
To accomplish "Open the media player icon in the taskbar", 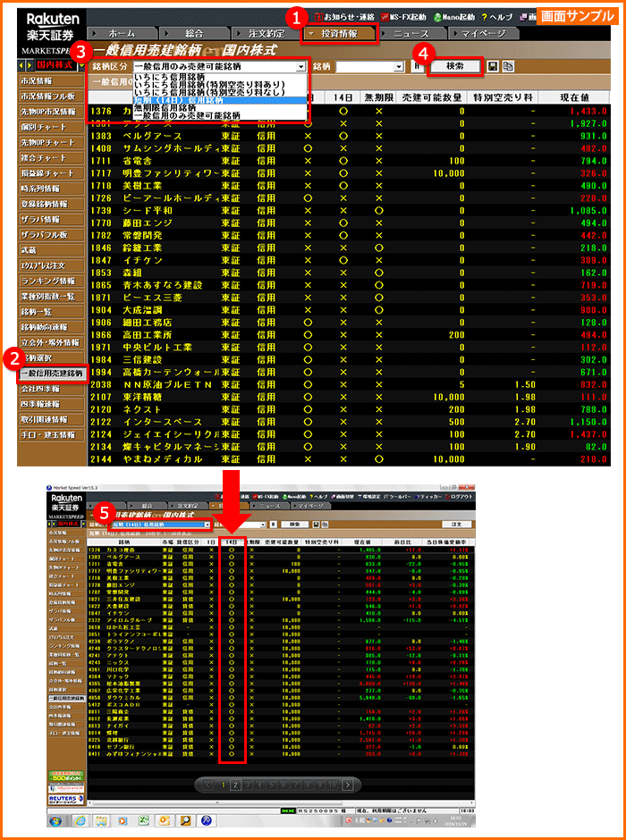I will pyautogui.click(x=123, y=820).
